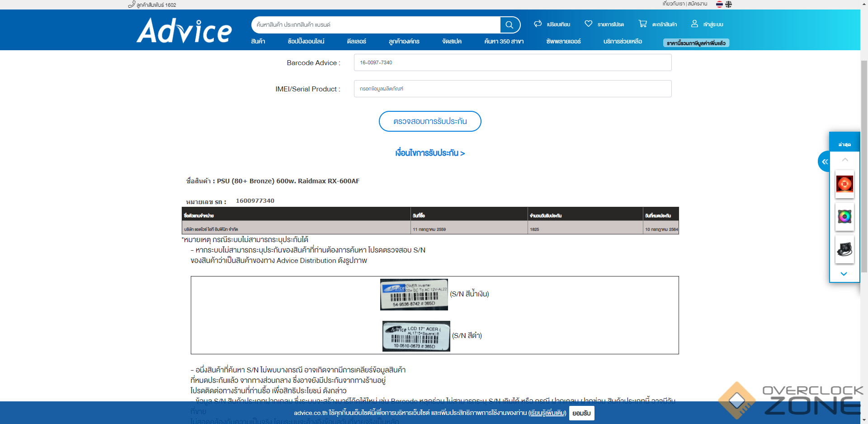Open the ค้นหา 350 สาขา menu item

[504, 42]
